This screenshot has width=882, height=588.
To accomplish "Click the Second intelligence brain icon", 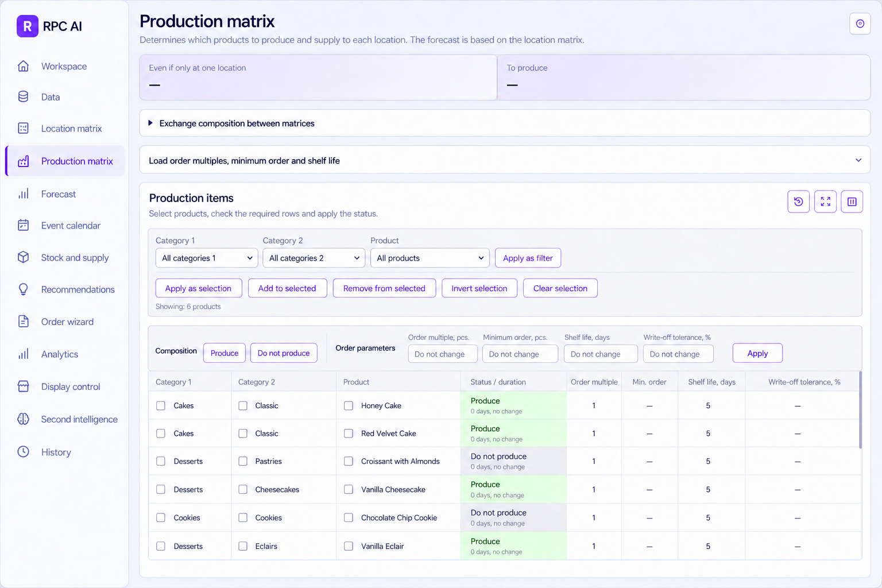I will coord(24,419).
